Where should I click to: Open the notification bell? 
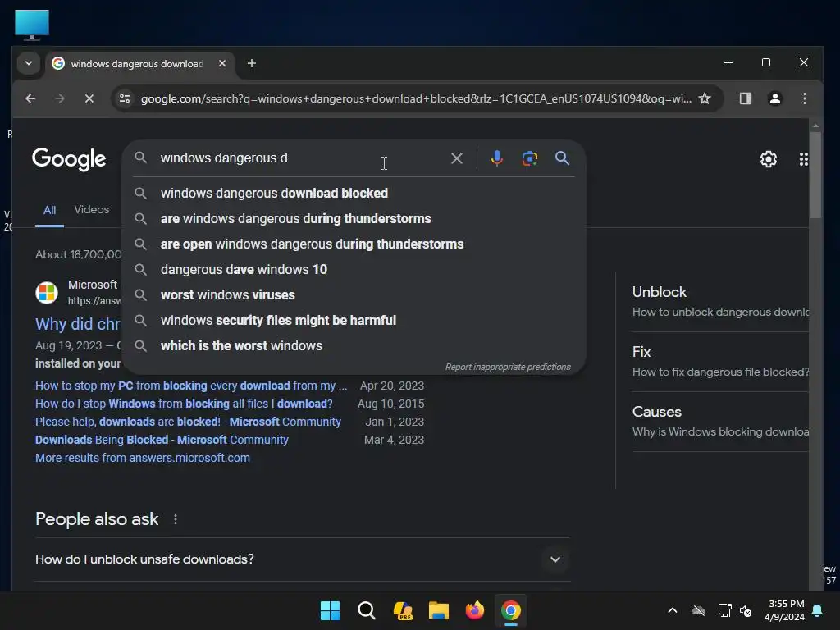click(818, 610)
